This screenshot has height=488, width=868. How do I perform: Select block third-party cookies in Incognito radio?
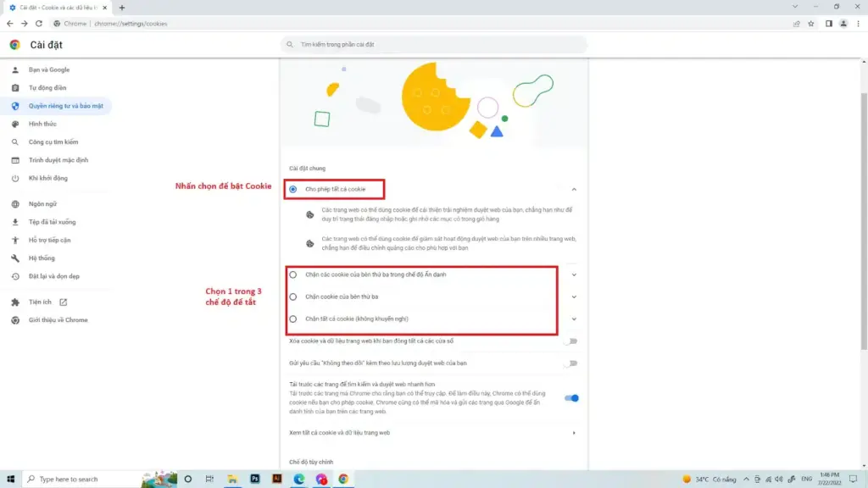coord(292,274)
